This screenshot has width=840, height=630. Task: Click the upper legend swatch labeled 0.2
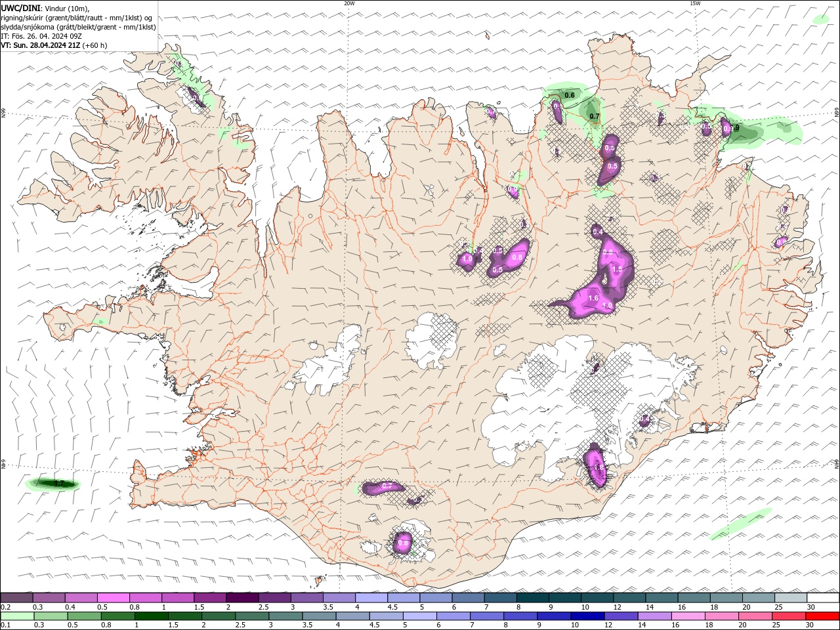[16, 597]
